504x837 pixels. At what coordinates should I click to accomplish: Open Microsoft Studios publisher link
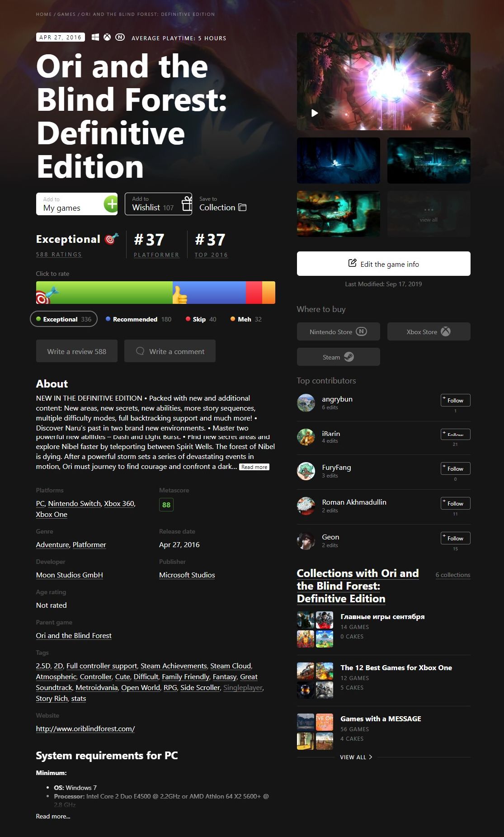point(187,575)
